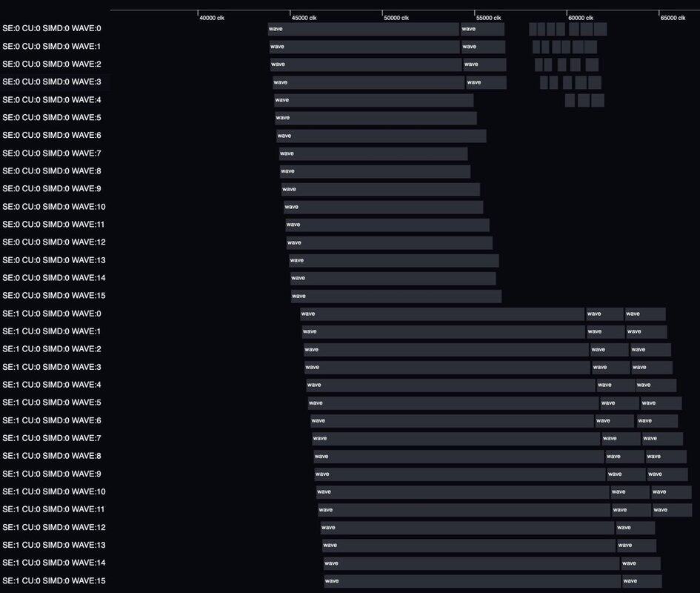Choose the third wave bar in SE:1 WAVE:11 row
Image resolution: width=700 pixels, height=593 pixels.
coord(672,509)
